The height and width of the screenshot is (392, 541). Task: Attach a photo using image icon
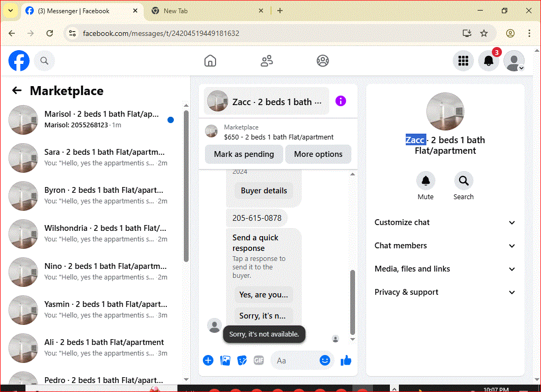click(x=225, y=360)
